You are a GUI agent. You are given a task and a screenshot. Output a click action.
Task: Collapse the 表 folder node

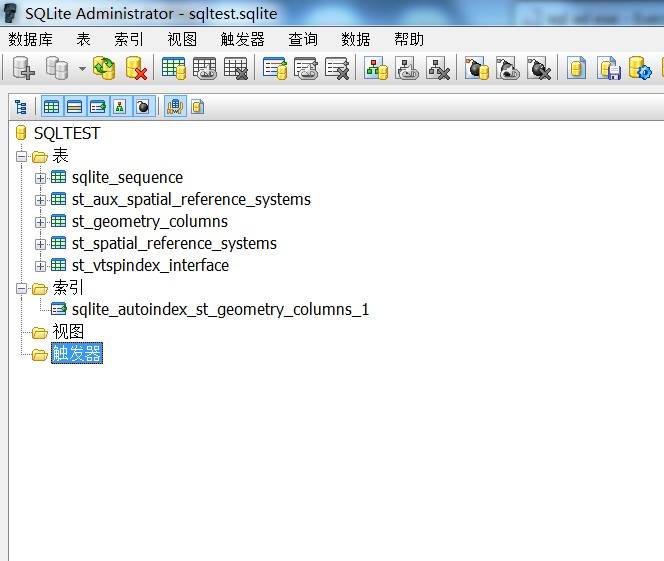click(21, 157)
